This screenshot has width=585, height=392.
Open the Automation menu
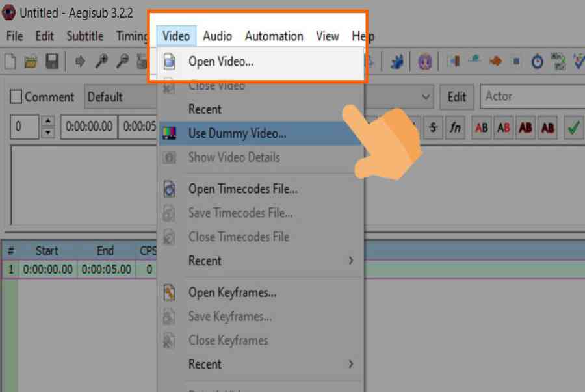[x=274, y=36]
